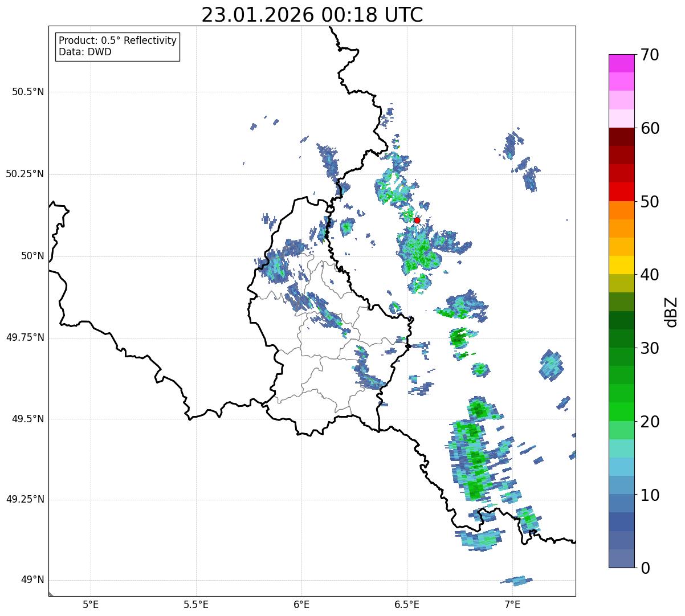The width and height of the screenshot is (685, 616).
Task: Pick the dark maroon colorbar segment below 60
Action: pos(622,137)
